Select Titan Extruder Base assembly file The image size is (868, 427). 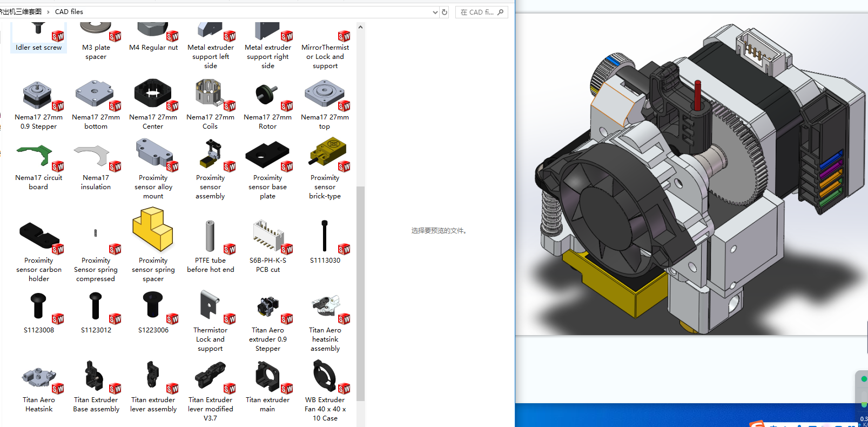96,388
